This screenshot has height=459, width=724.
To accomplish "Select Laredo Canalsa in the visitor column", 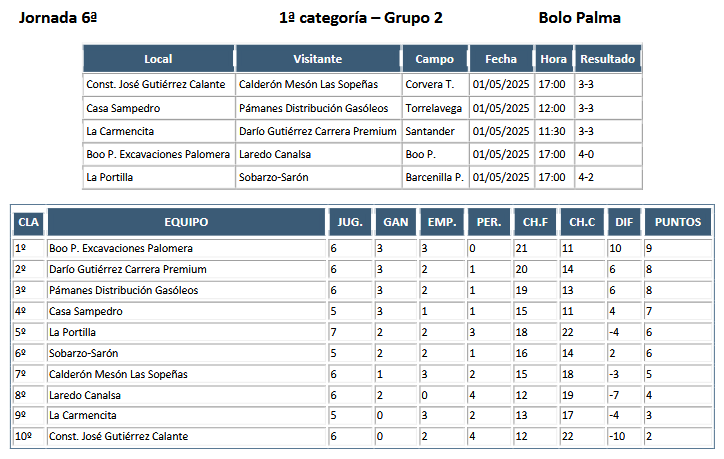I will (x=275, y=154).
